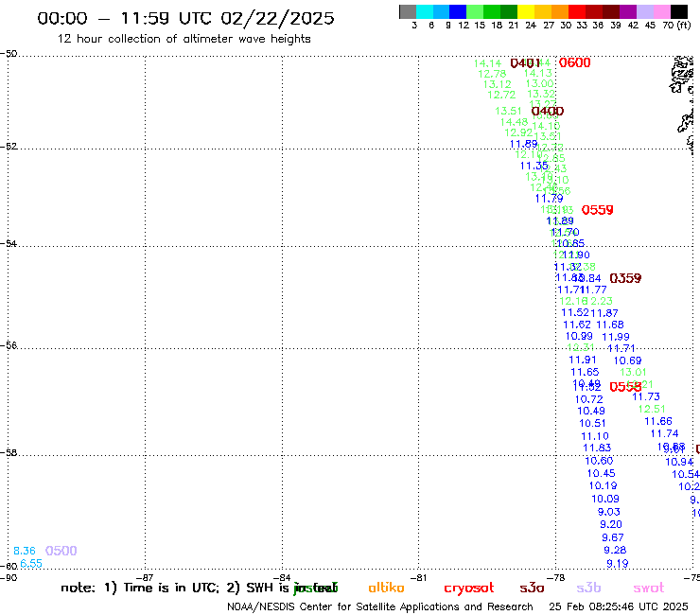The width and height of the screenshot is (700, 615).
Task: Click the 11.68 wave height value
Action: coord(610,325)
